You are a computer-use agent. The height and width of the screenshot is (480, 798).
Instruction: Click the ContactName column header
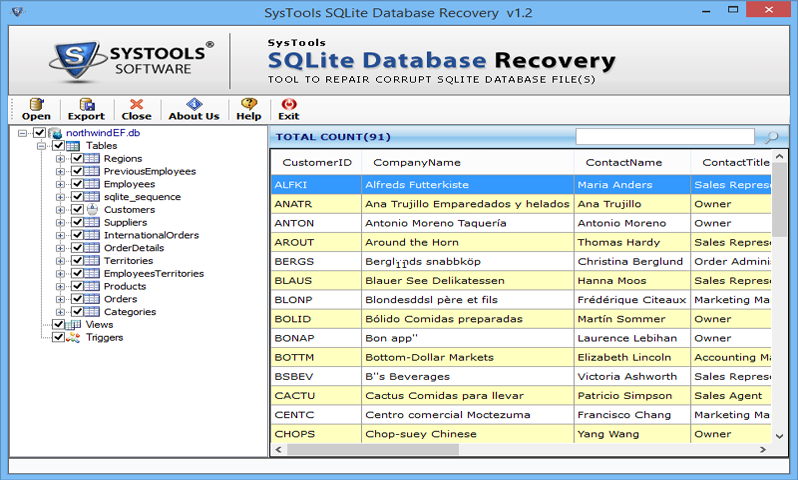point(632,162)
